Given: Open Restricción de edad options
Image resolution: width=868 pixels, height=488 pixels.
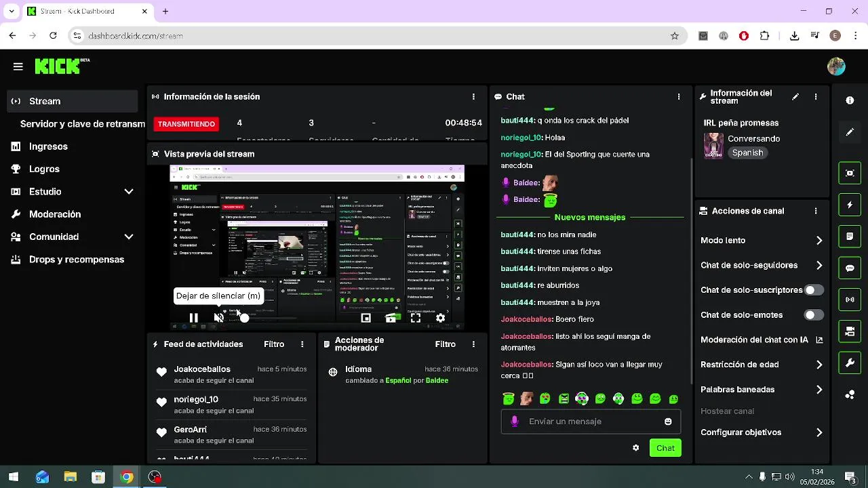Looking at the screenshot, I should point(761,365).
